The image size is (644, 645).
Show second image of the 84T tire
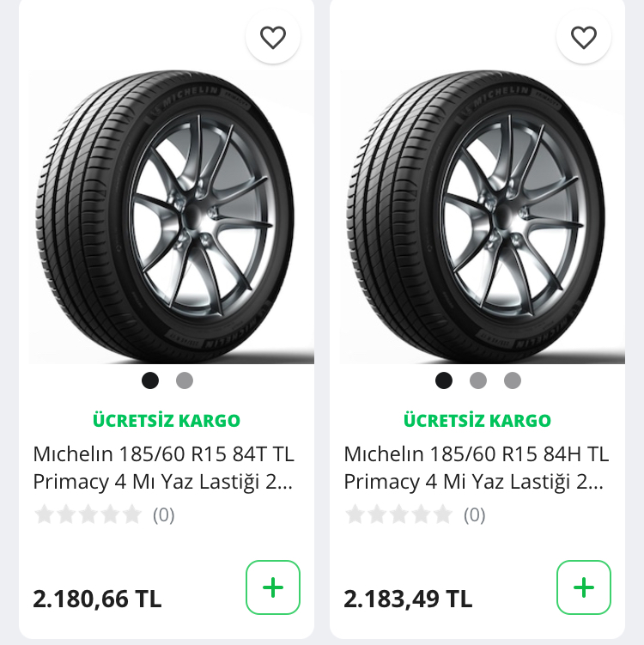tap(185, 380)
